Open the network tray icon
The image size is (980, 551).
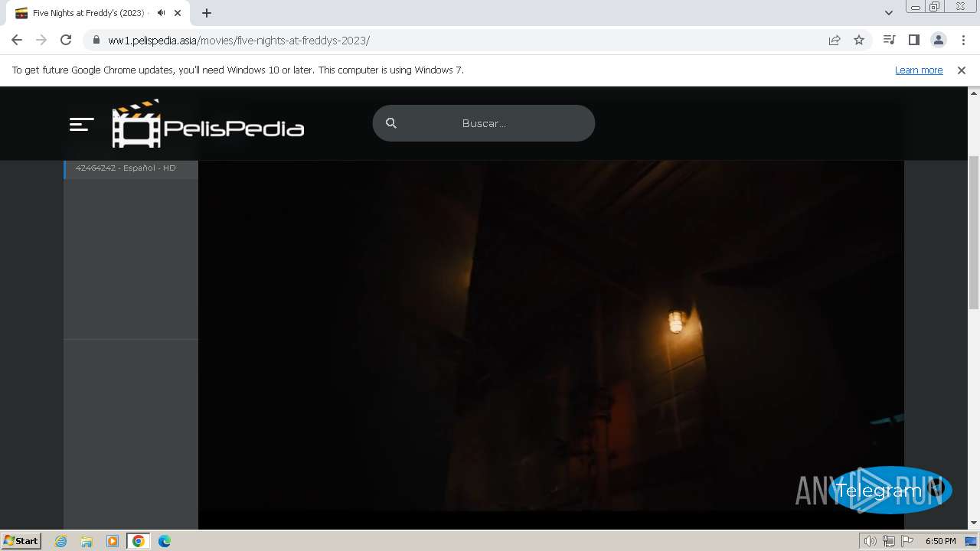(889, 541)
